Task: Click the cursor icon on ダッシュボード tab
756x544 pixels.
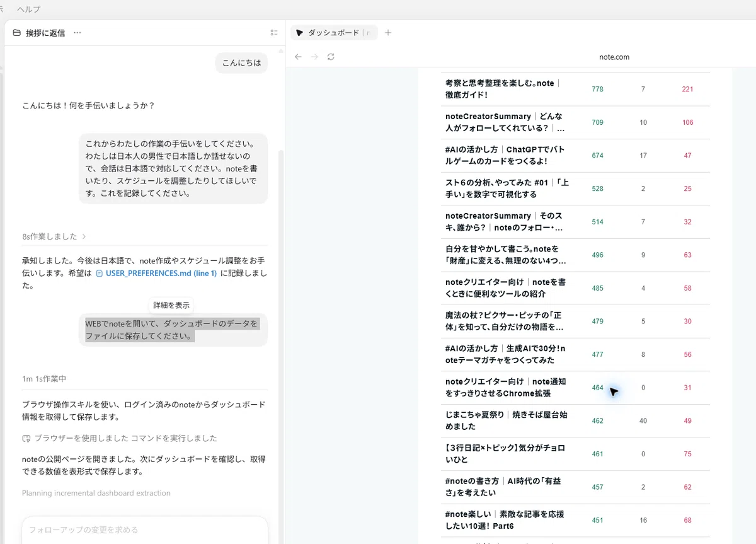Action: click(x=299, y=33)
